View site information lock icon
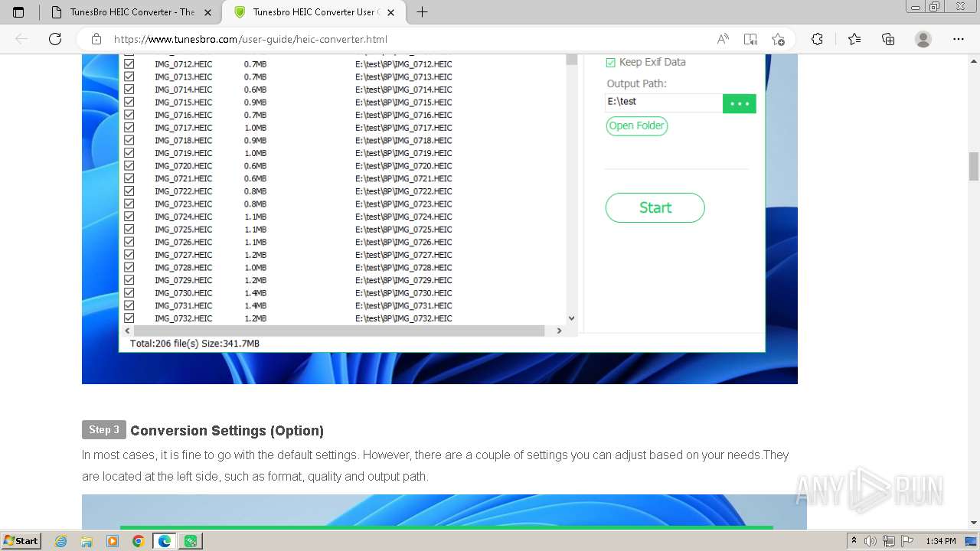The width and height of the screenshot is (980, 551). tap(96, 39)
